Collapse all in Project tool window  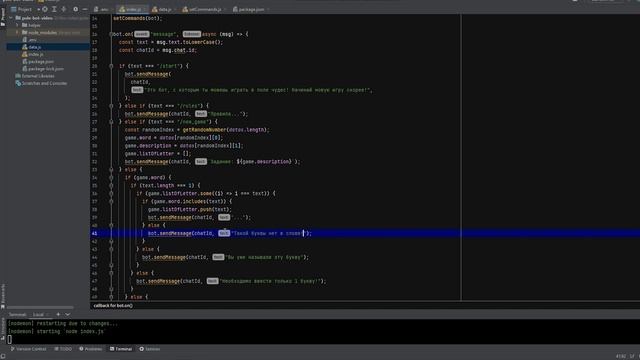(64, 9)
